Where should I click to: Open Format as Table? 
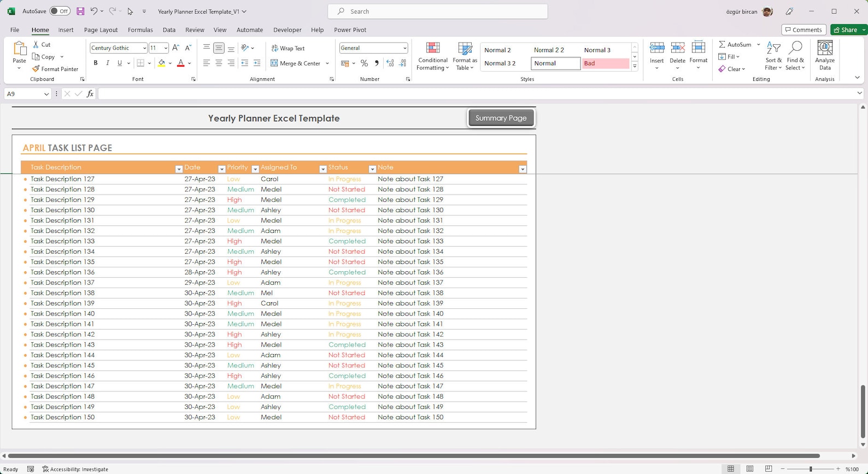(465, 56)
